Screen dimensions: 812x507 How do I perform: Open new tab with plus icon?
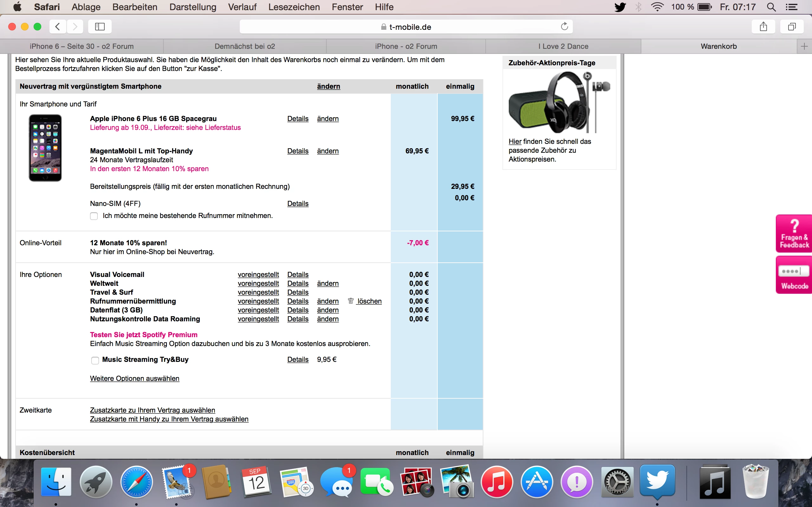804,46
